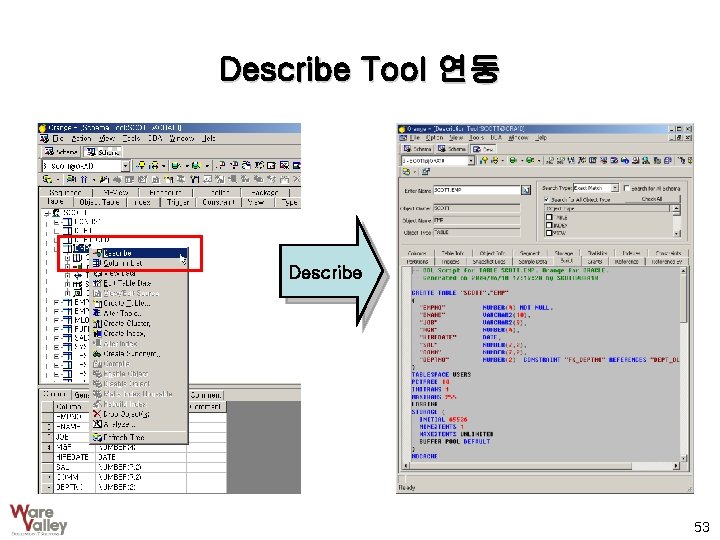
Task: Open Sequence tab in Schema window
Action: pyautogui.click(x=65, y=192)
